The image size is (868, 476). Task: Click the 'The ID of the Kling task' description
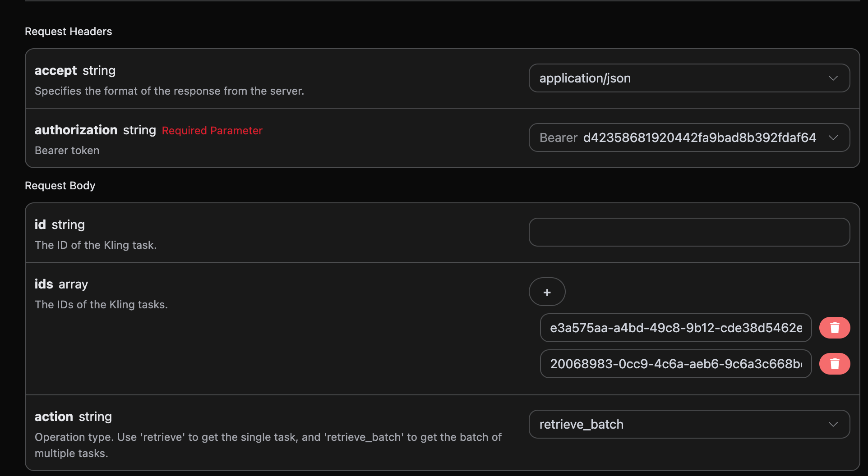point(96,245)
